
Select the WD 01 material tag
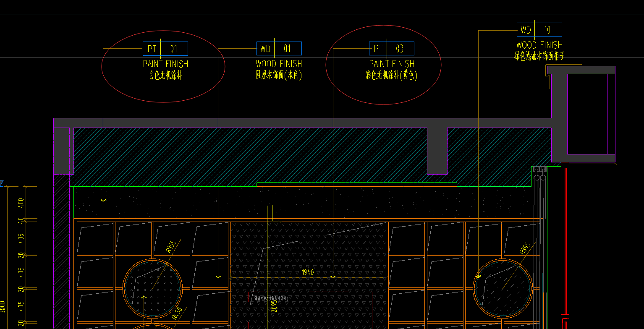pos(279,49)
